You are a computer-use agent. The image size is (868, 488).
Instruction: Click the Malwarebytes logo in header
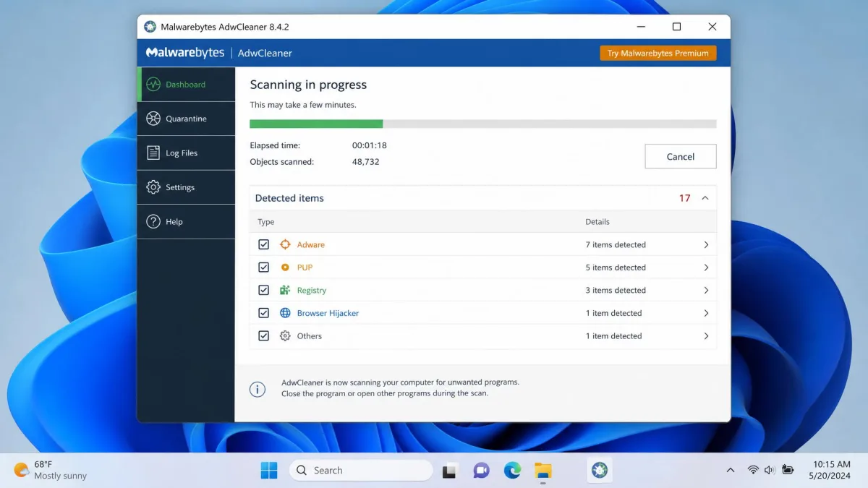184,53
